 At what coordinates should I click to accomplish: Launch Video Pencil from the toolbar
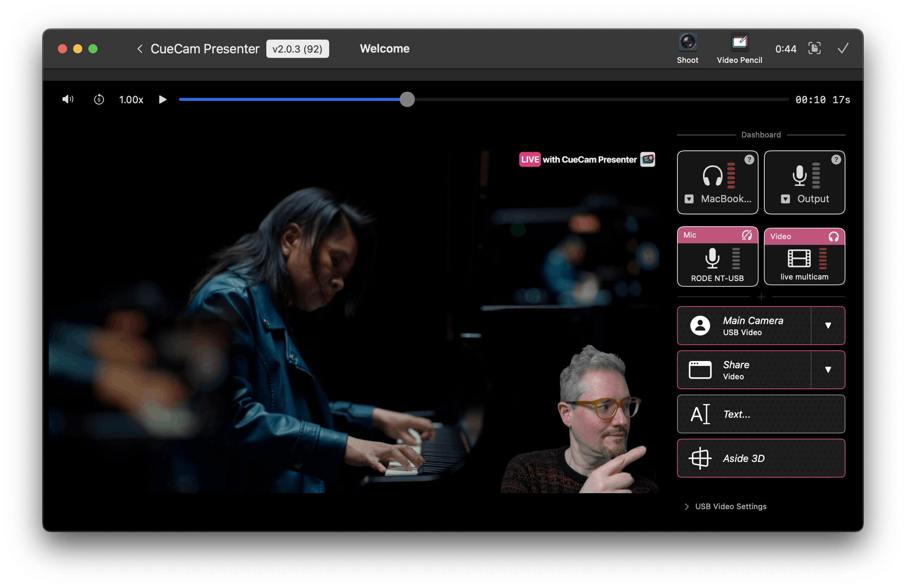pyautogui.click(x=739, y=43)
